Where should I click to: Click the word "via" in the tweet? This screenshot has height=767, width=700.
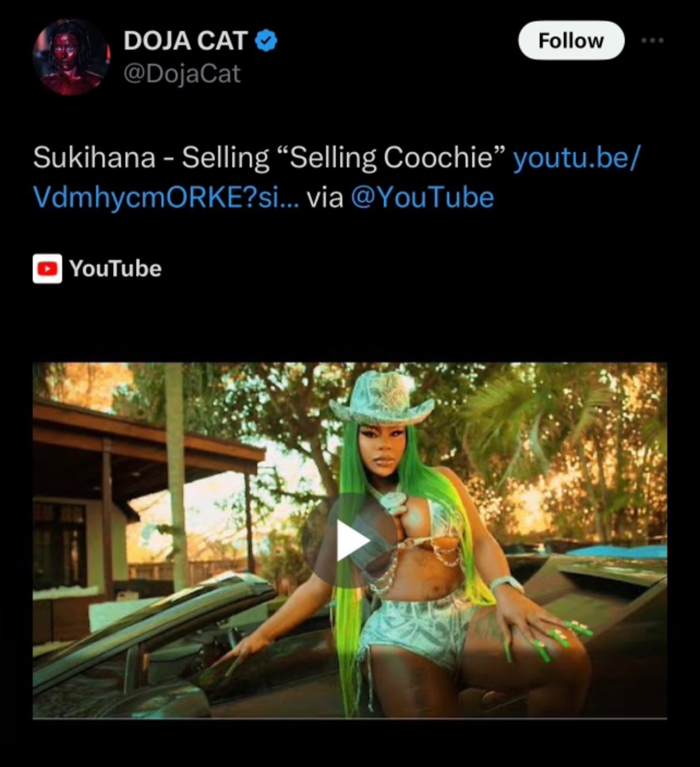pyautogui.click(x=325, y=197)
